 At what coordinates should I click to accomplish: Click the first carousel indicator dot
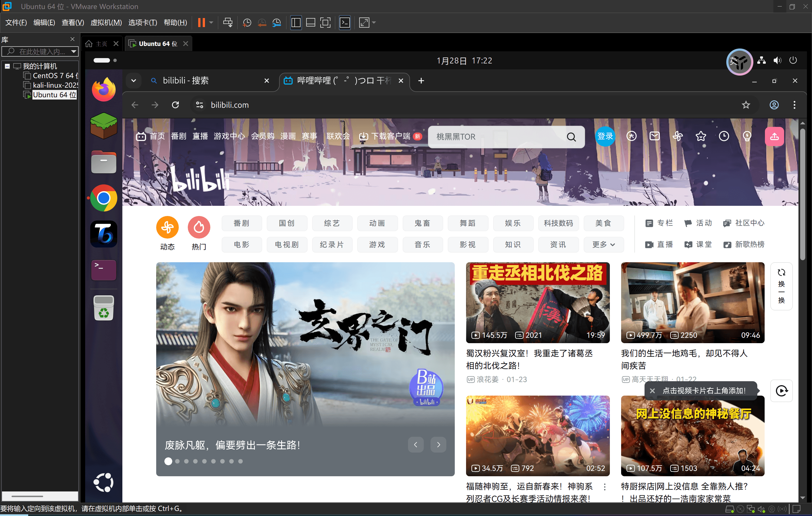168,461
